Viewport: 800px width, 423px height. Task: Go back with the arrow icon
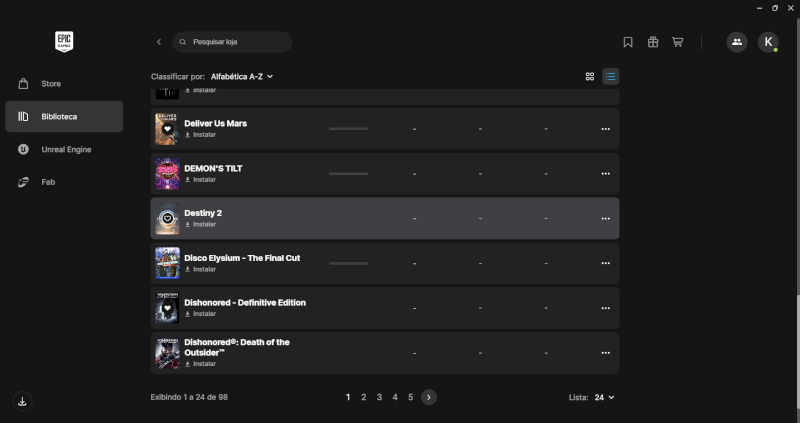coord(159,42)
